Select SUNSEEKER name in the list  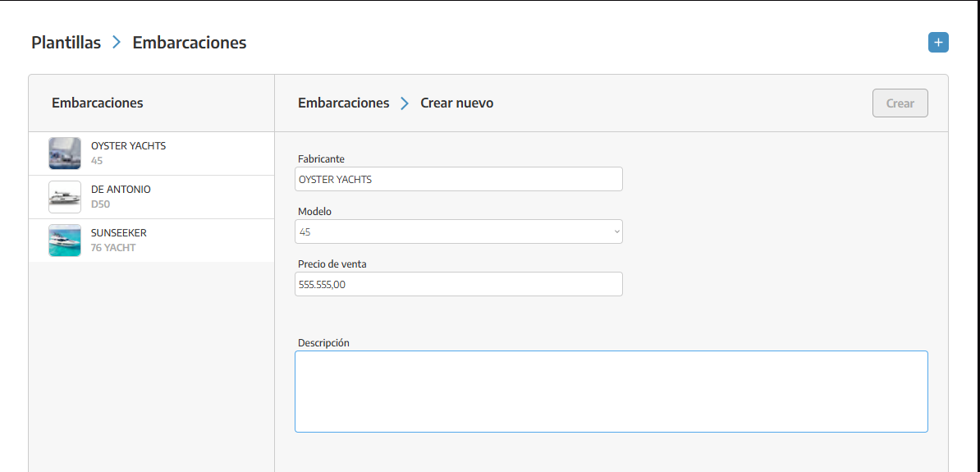(x=119, y=233)
